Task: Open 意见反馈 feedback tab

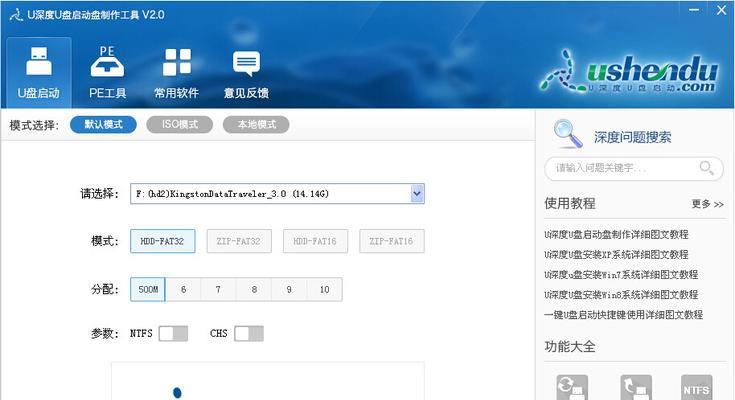Action: [246, 73]
